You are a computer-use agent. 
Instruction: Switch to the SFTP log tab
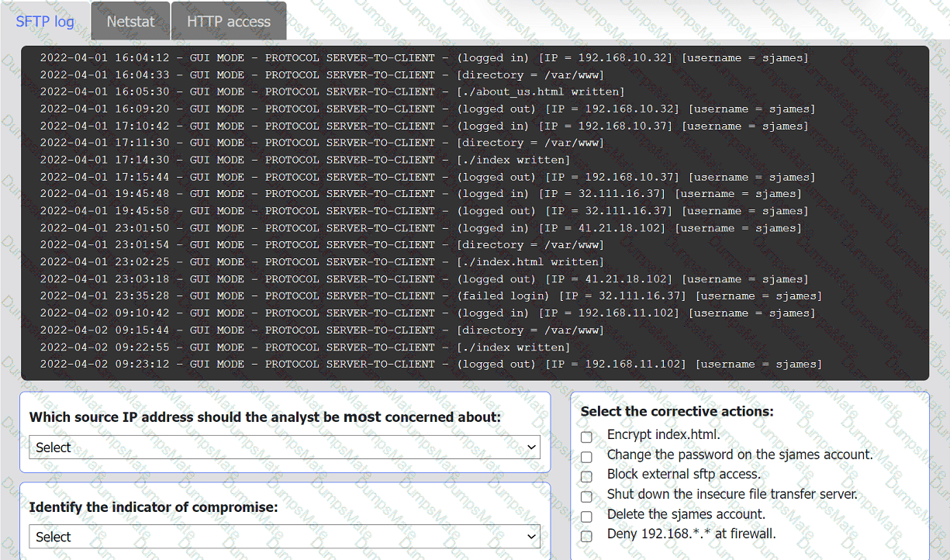(45, 21)
